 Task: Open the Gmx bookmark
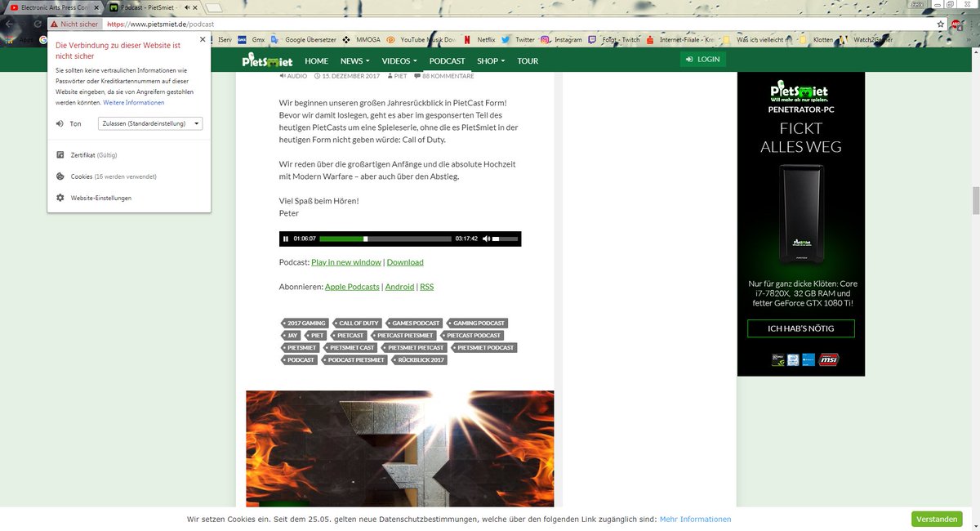click(x=252, y=39)
